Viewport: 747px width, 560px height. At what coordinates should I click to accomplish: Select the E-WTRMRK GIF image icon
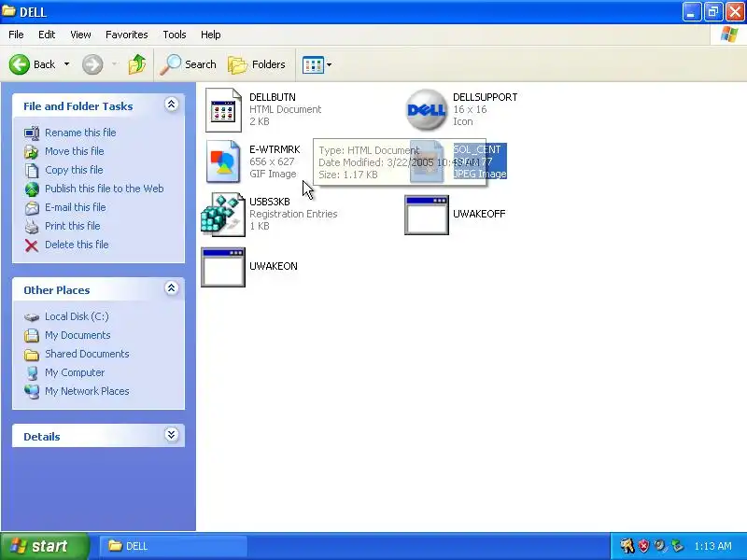[x=223, y=161]
